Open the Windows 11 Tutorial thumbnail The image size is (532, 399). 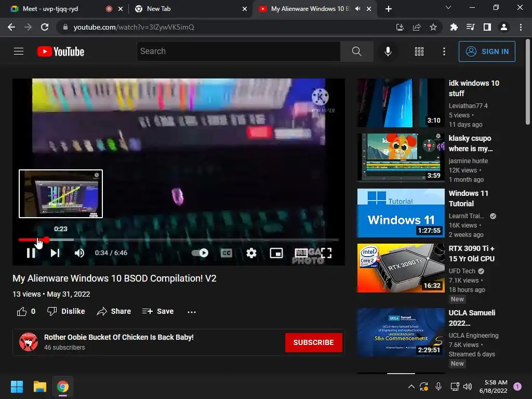coord(401,212)
